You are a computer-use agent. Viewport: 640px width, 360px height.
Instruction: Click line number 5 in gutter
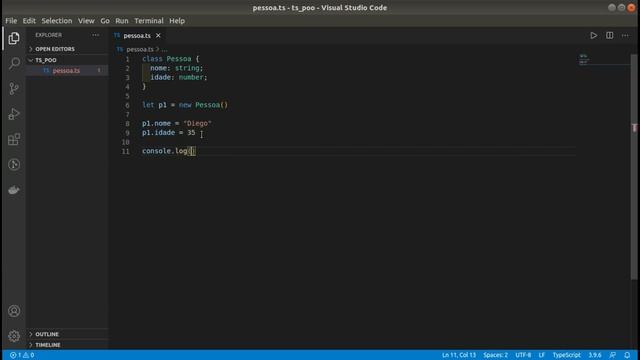127,96
